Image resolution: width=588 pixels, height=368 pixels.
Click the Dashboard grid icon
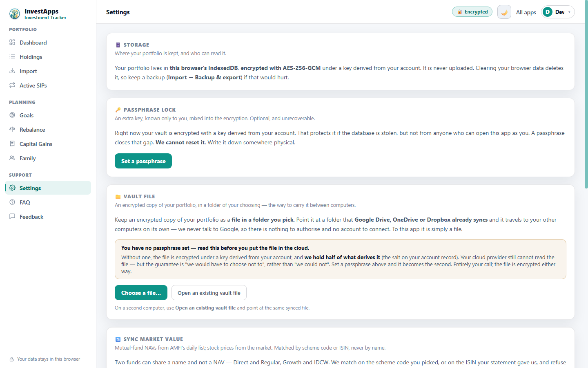[12, 42]
